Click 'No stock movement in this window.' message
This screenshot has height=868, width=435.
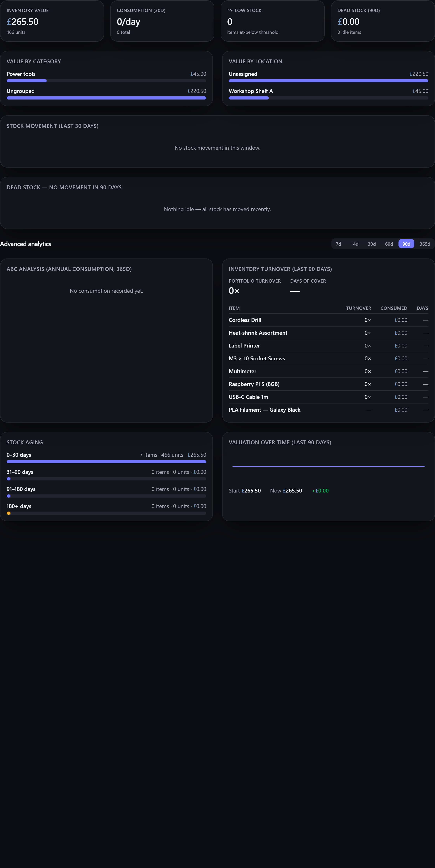coord(217,148)
